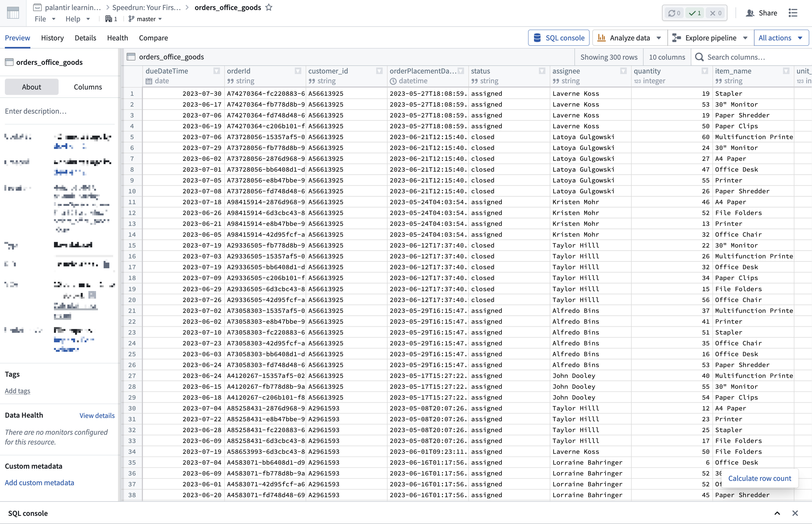Open the status column filter dropdown
This screenshot has height=524, width=812.
pos(542,71)
